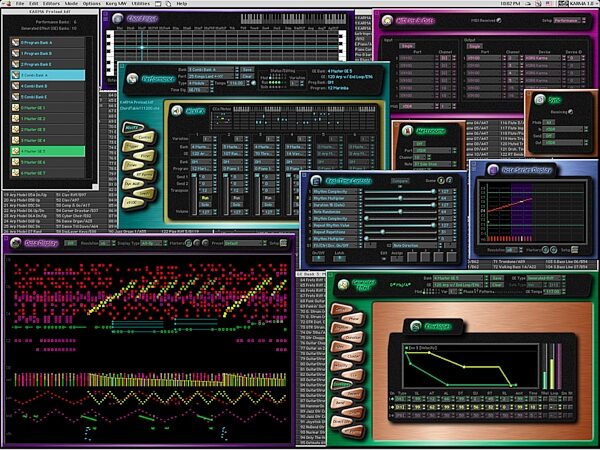Open the Bank dropdown in Performance editor
This screenshot has height=450, width=600.
213,70
